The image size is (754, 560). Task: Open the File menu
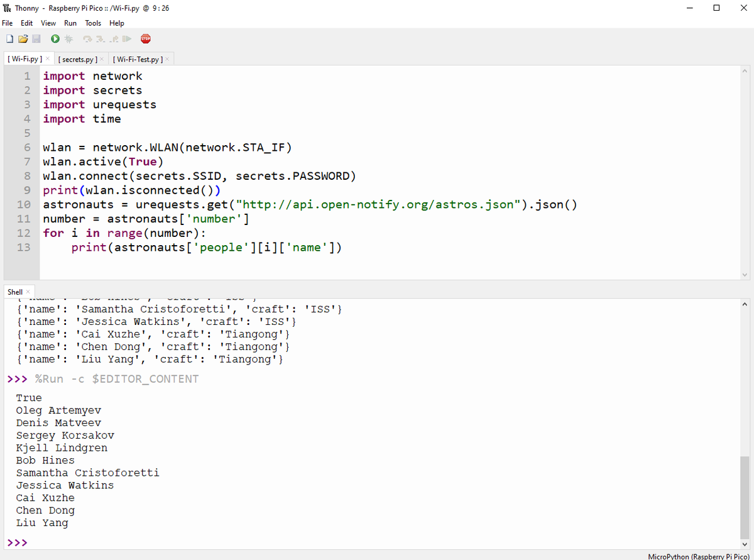tap(7, 23)
